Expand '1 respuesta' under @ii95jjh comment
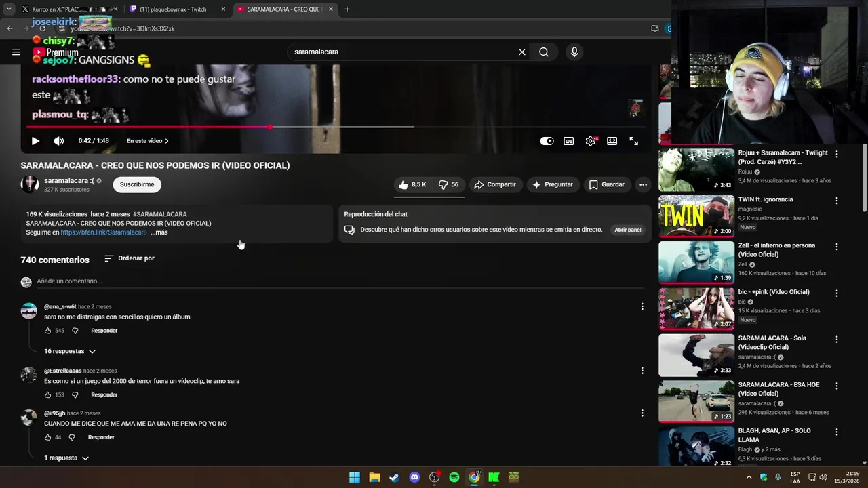Image resolution: width=868 pixels, height=488 pixels. coord(66,458)
